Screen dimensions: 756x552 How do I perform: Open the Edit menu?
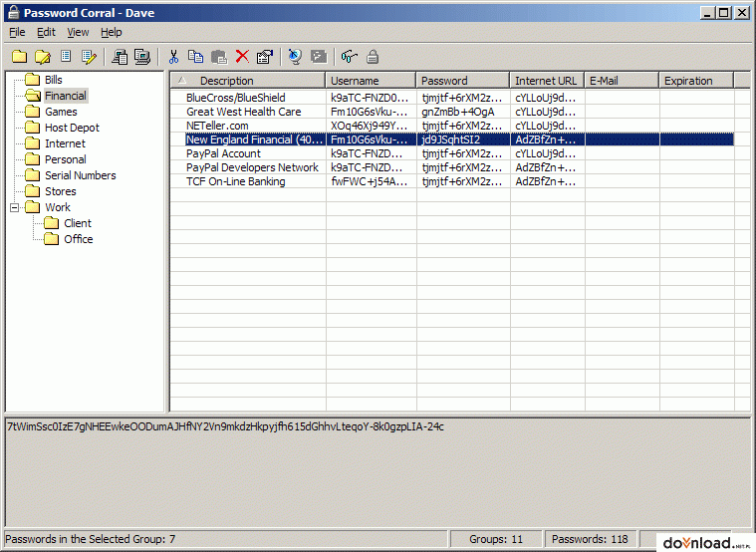click(x=46, y=32)
